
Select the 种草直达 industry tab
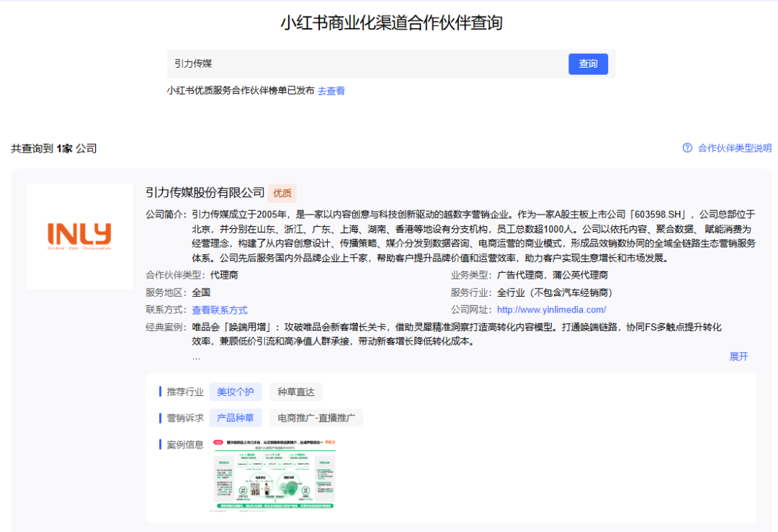[x=296, y=392]
